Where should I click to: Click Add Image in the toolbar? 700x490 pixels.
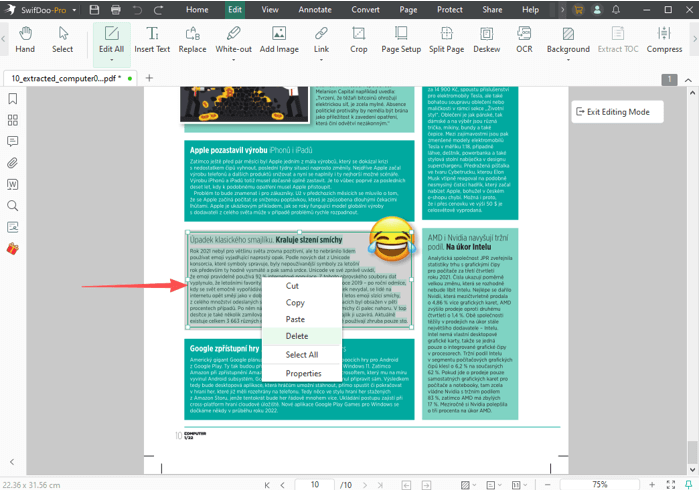[x=279, y=40]
